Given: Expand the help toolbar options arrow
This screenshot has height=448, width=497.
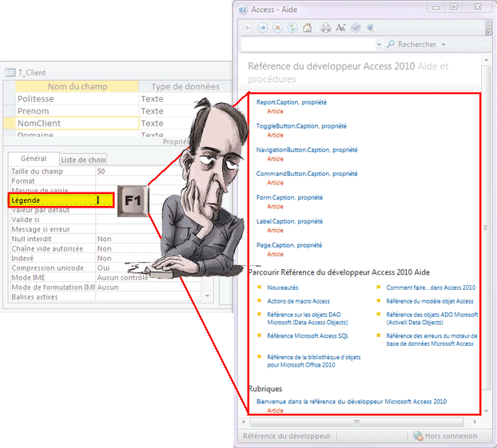Looking at the screenshot, I should click(488, 31).
